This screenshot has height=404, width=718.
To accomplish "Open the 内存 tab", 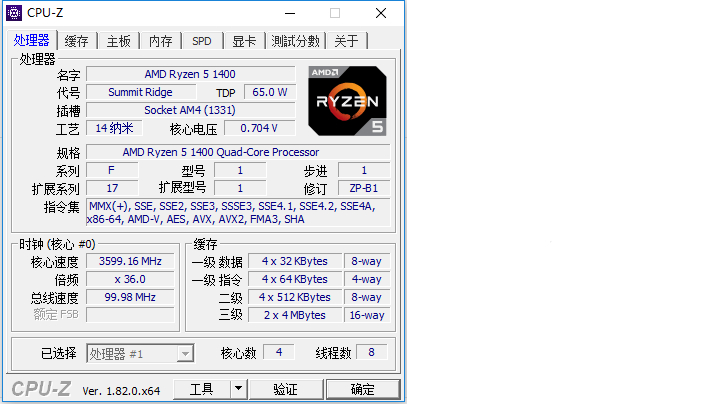I will (161, 41).
